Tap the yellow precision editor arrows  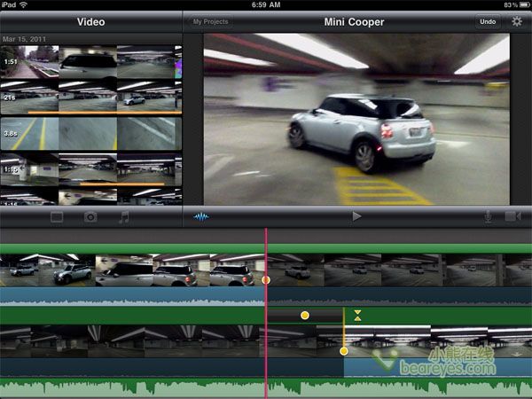pos(357,316)
